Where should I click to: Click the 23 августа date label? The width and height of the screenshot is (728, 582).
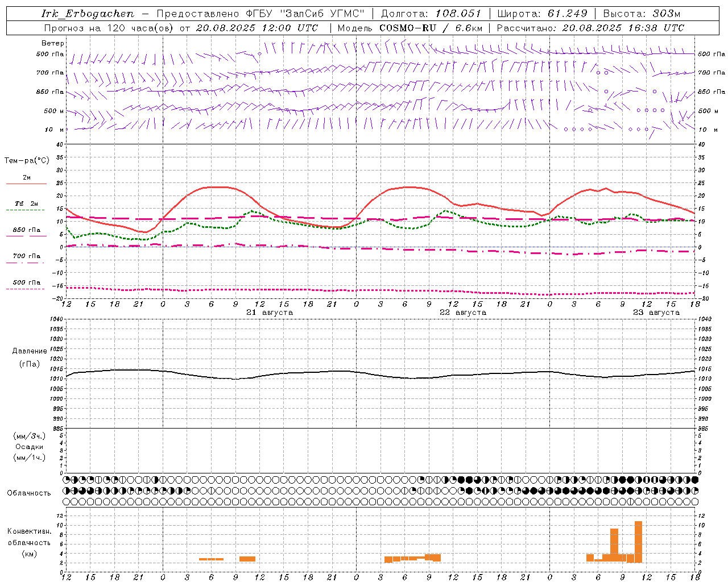[656, 313]
